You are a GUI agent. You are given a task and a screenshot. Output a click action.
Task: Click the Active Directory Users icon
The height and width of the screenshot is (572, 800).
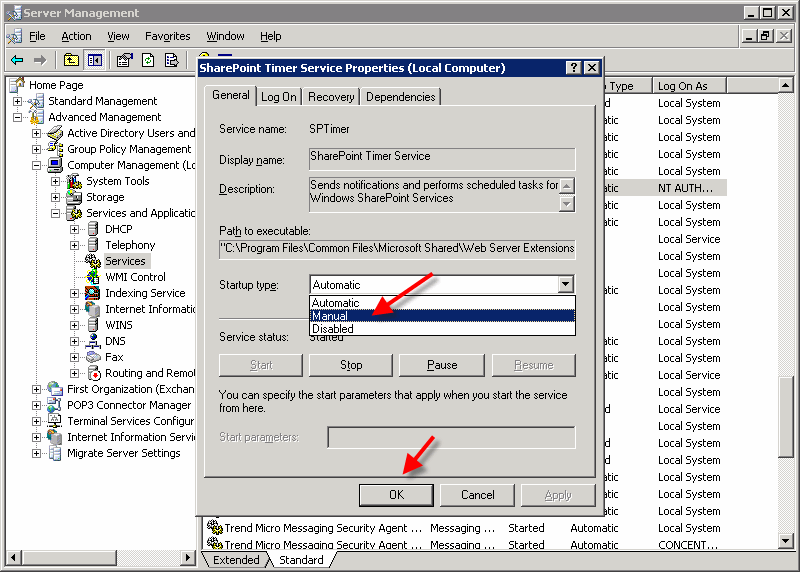click(55, 133)
